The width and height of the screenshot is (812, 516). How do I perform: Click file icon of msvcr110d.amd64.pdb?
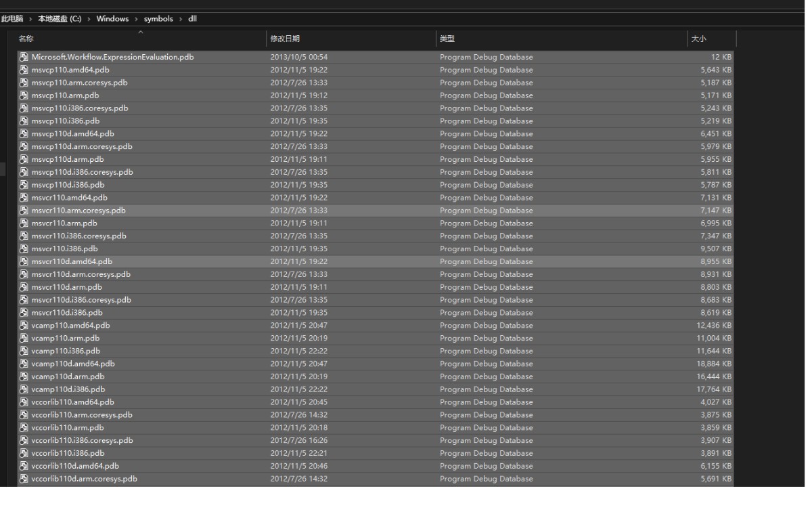coord(24,261)
